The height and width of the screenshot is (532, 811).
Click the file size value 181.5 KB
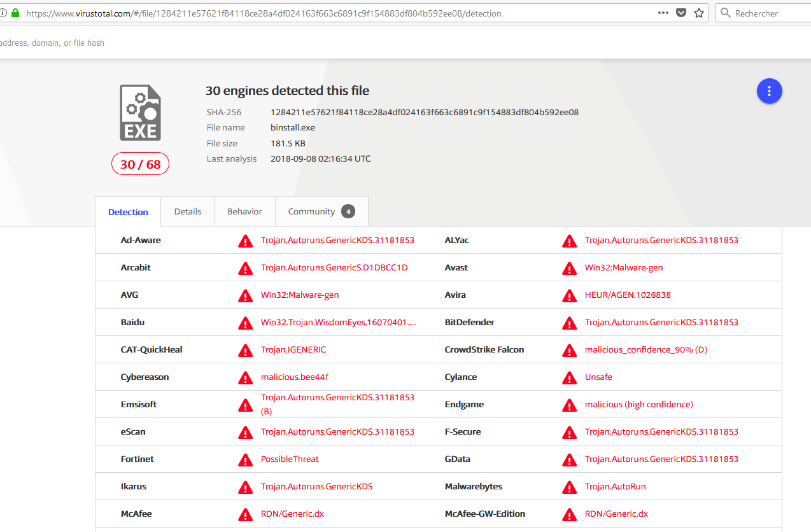click(288, 143)
